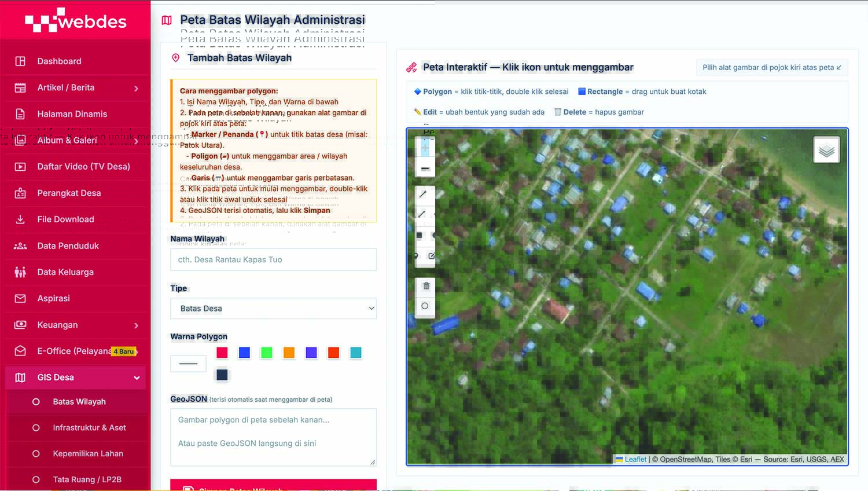Zoom in on the map with plus
This screenshot has height=491, width=868.
coord(425,148)
